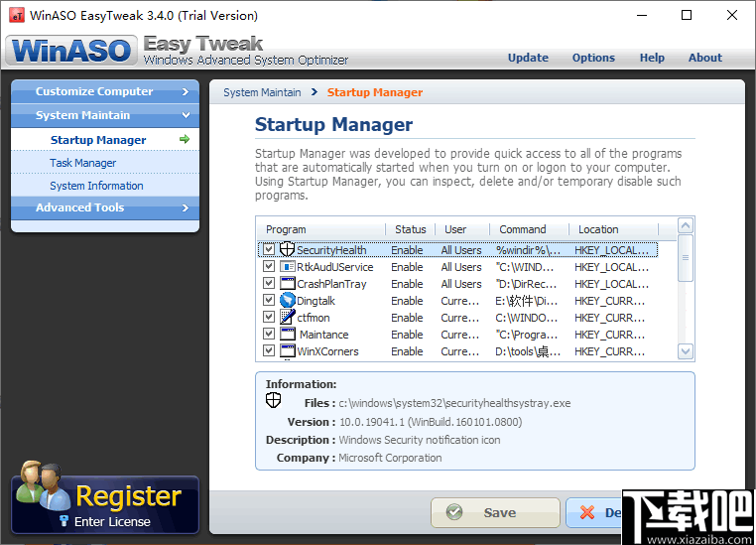This screenshot has width=756, height=545.
Task: Open the Update menu
Action: click(528, 58)
